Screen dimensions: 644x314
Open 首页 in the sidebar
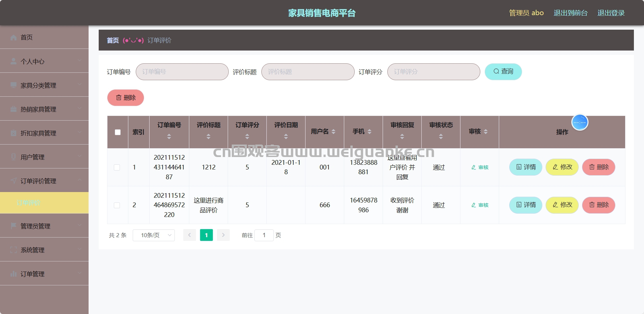pyautogui.click(x=44, y=37)
